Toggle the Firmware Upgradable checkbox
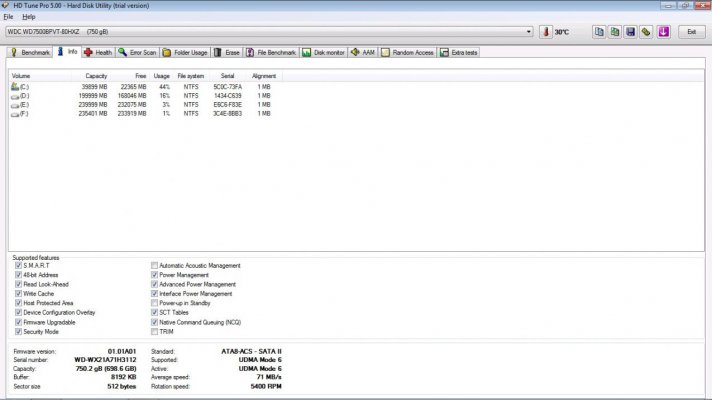This screenshot has width=712, height=400. tap(18, 322)
